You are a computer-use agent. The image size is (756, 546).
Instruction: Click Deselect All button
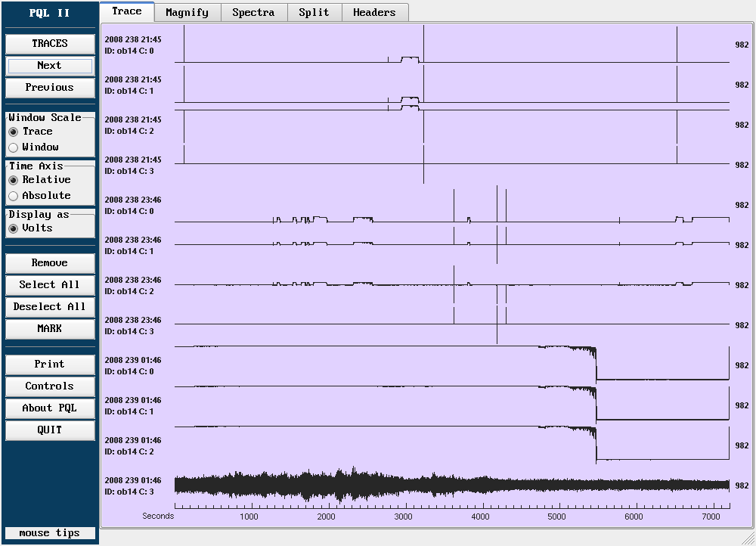50,307
